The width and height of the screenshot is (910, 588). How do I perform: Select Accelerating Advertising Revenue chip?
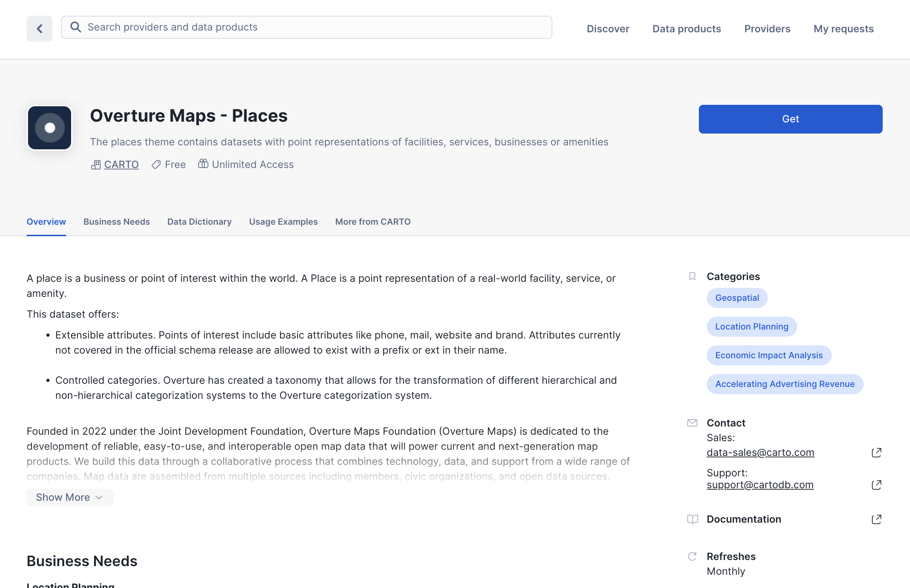[x=785, y=384]
